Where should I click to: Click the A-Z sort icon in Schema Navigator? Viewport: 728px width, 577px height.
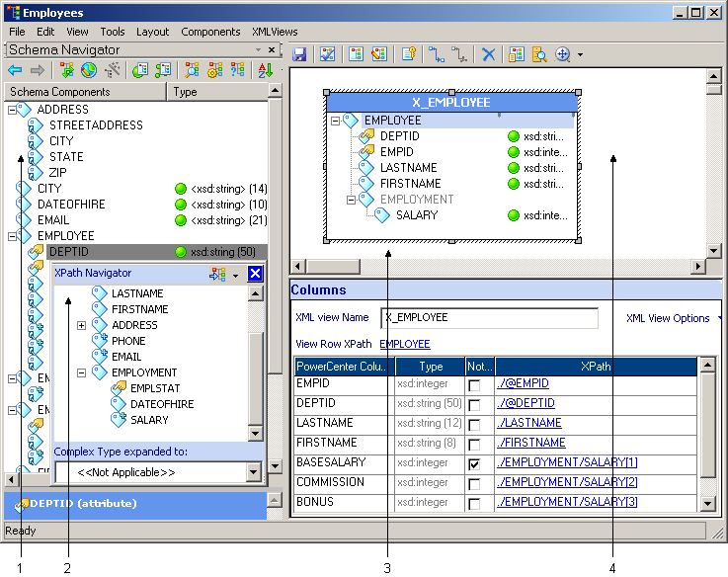(x=265, y=70)
